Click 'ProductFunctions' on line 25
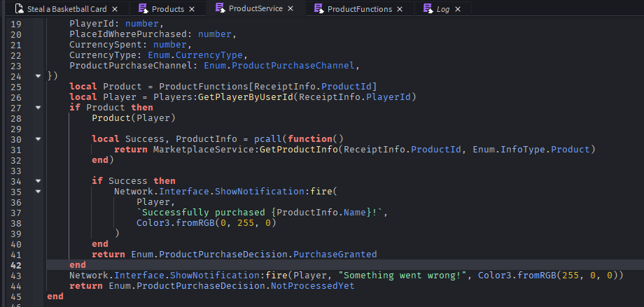The height and width of the screenshot is (307, 644). (x=204, y=87)
